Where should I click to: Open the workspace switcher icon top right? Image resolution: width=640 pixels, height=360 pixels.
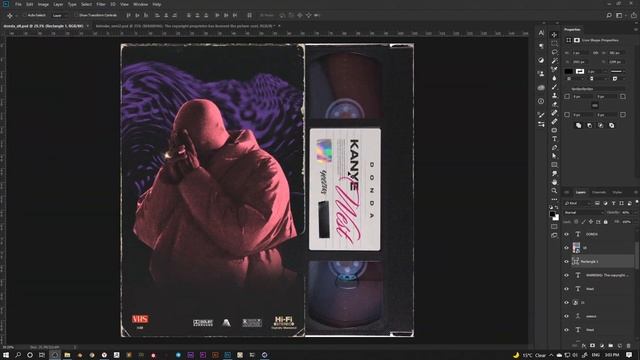(619, 15)
